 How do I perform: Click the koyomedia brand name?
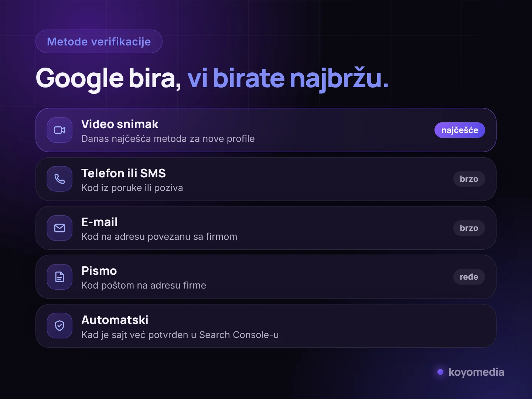point(476,372)
